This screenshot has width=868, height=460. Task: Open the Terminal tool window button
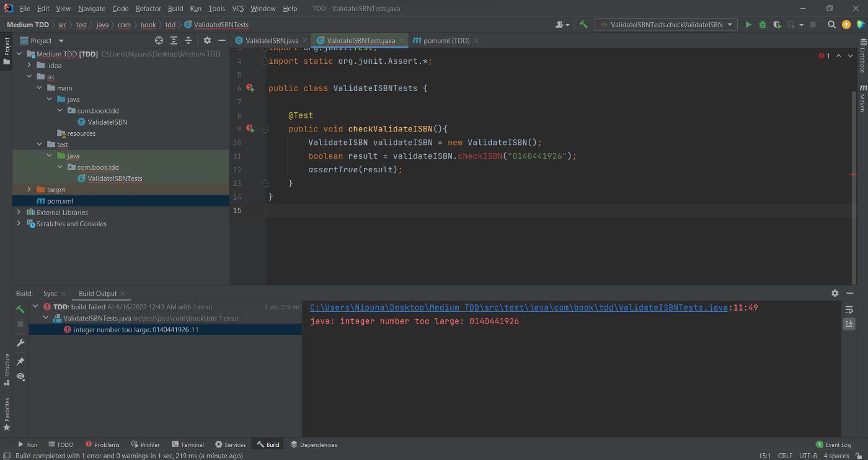click(188, 445)
